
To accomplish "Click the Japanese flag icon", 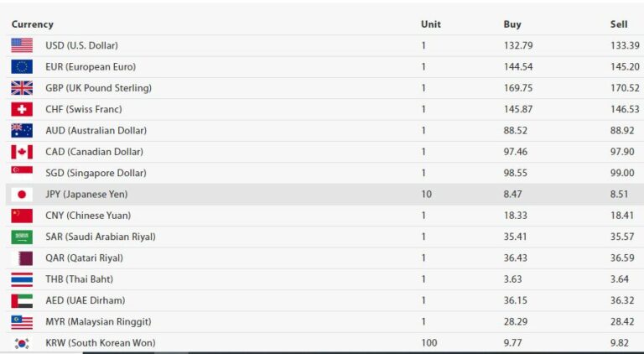I will 22,194.
